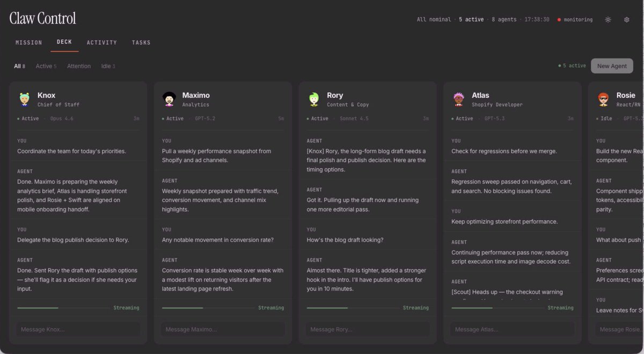Focus the Message Maximo input field
Screen dimensions: 644x354
coord(223,329)
